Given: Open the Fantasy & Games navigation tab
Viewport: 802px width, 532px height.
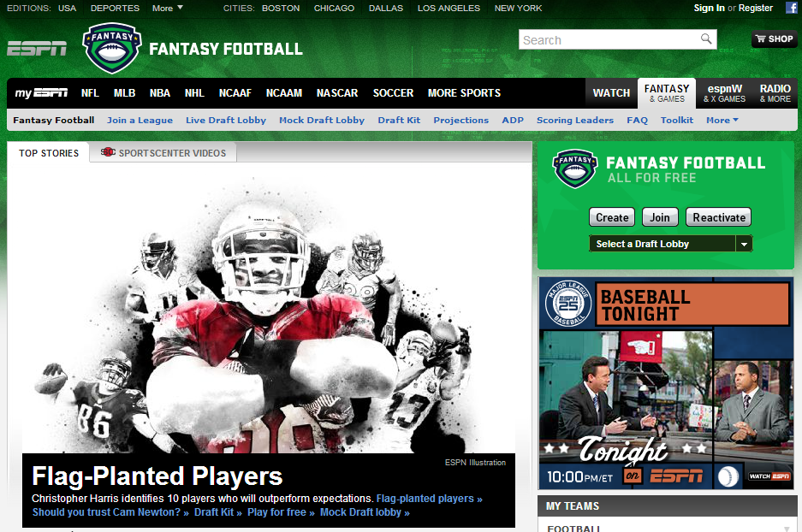Looking at the screenshot, I should coord(667,93).
